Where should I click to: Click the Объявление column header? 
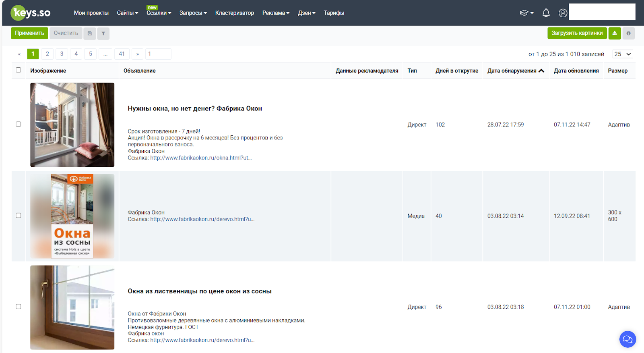pyautogui.click(x=140, y=71)
